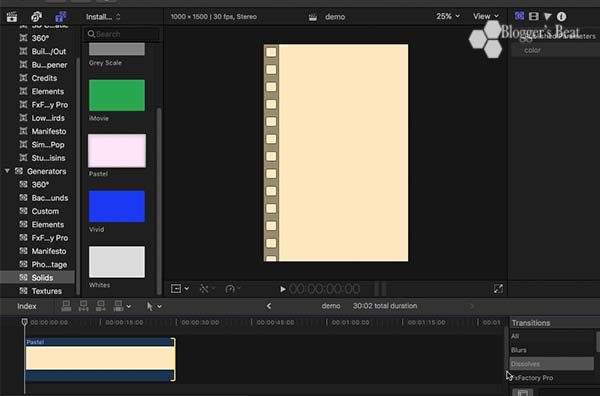Viewport: 600px width, 396px height.
Task: Collapse the Generators category triangle
Action: 7,171
